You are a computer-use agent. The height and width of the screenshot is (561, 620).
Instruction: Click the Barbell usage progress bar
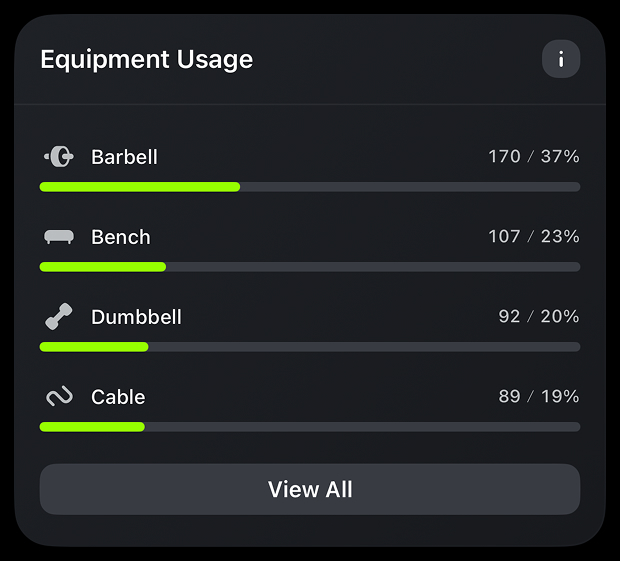pos(310,187)
